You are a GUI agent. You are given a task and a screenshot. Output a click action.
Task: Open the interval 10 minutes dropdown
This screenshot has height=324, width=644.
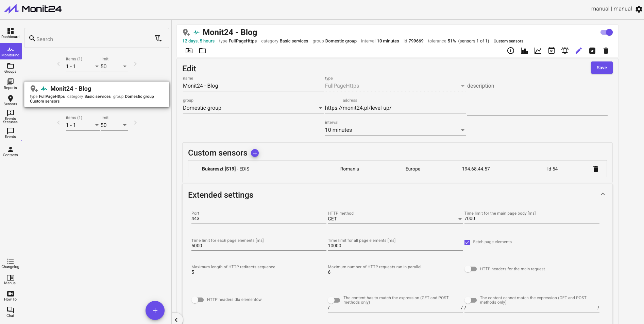point(395,130)
